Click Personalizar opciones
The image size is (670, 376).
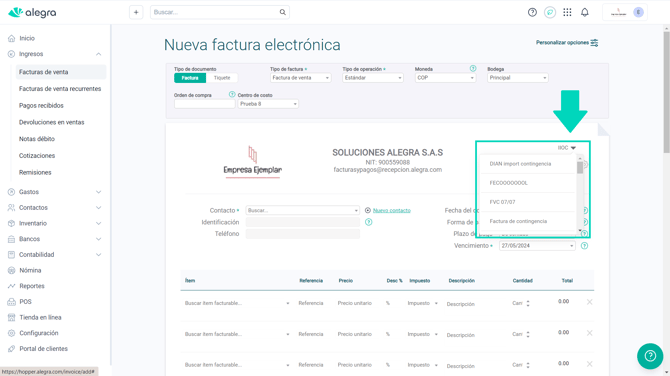pyautogui.click(x=567, y=43)
